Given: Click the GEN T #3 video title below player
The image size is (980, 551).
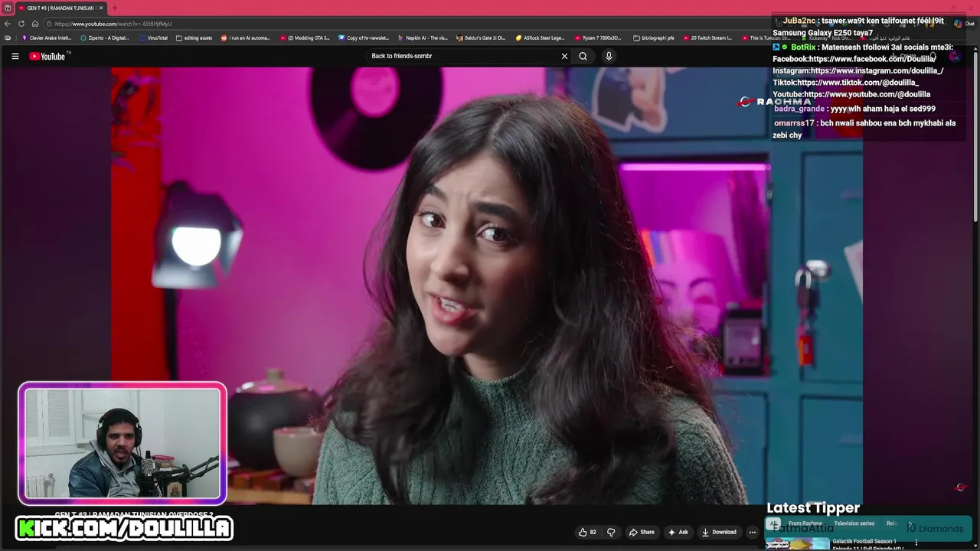Looking at the screenshot, I should point(134,514).
